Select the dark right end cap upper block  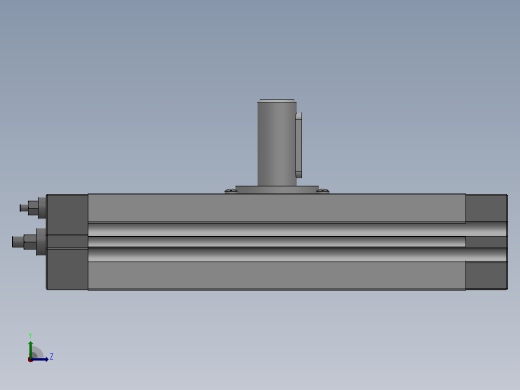coord(486,208)
